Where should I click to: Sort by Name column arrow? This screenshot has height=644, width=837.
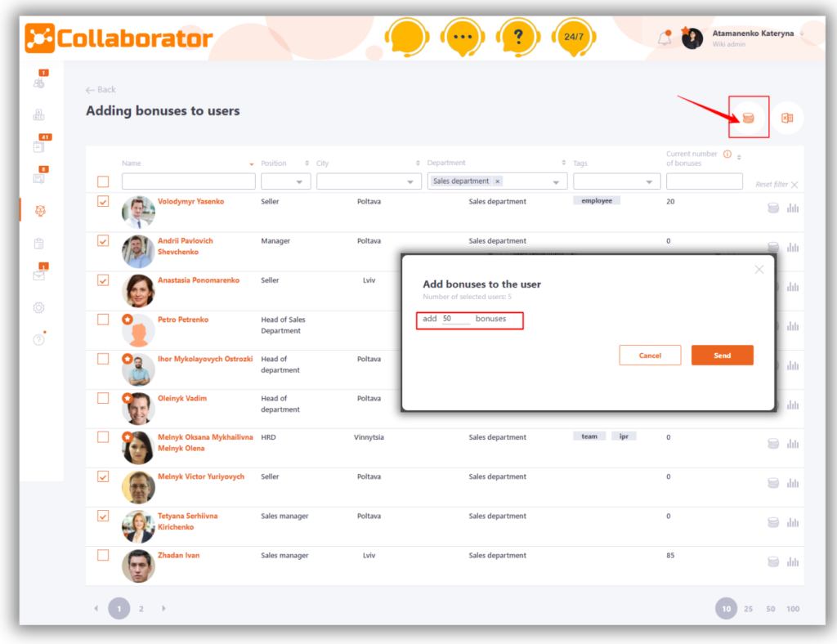(x=252, y=163)
